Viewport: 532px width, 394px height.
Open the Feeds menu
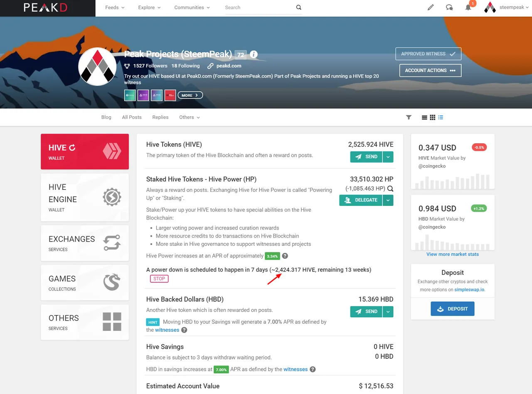tap(115, 7)
